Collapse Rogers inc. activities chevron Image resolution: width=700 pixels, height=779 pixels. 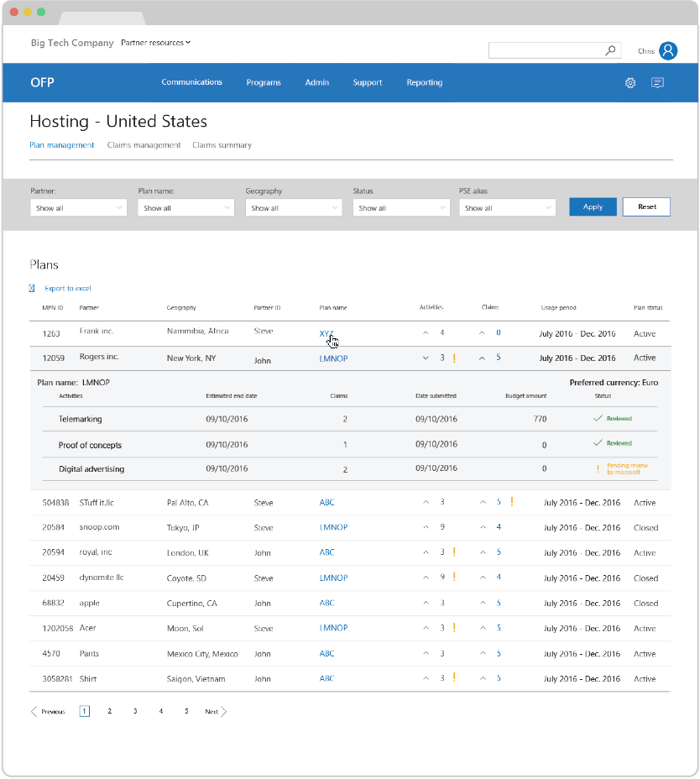coord(426,358)
